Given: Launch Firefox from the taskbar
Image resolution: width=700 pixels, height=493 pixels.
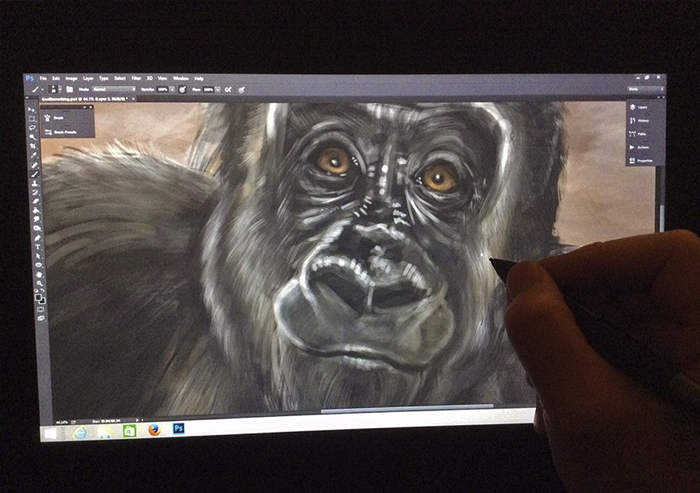Looking at the screenshot, I should pos(153,431).
